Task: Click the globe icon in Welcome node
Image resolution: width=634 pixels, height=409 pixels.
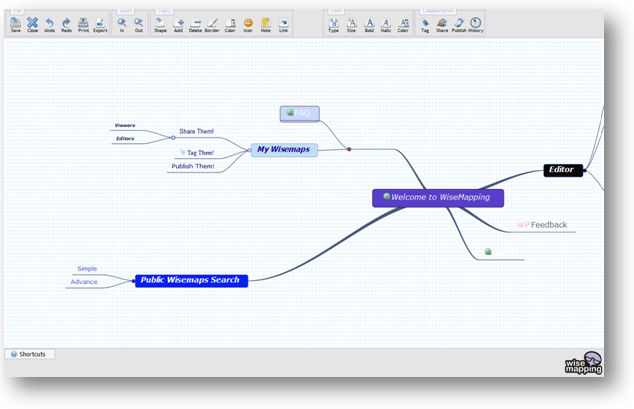Action: click(x=387, y=196)
